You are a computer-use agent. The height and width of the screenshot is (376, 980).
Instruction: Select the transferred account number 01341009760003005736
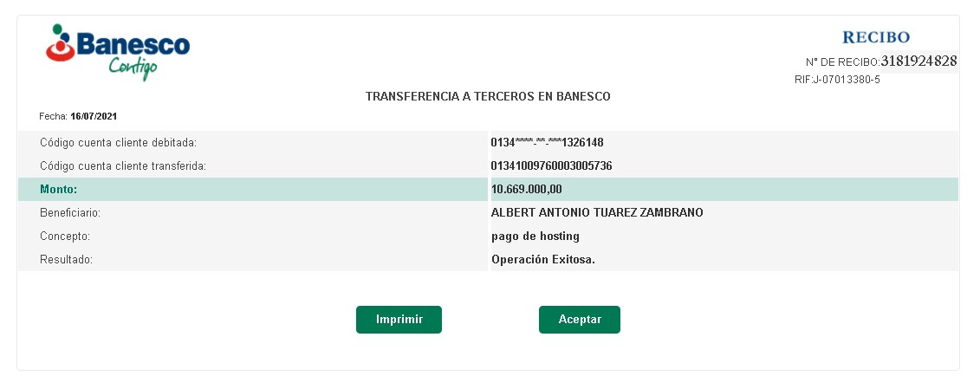pyautogui.click(x=551, y=165)
